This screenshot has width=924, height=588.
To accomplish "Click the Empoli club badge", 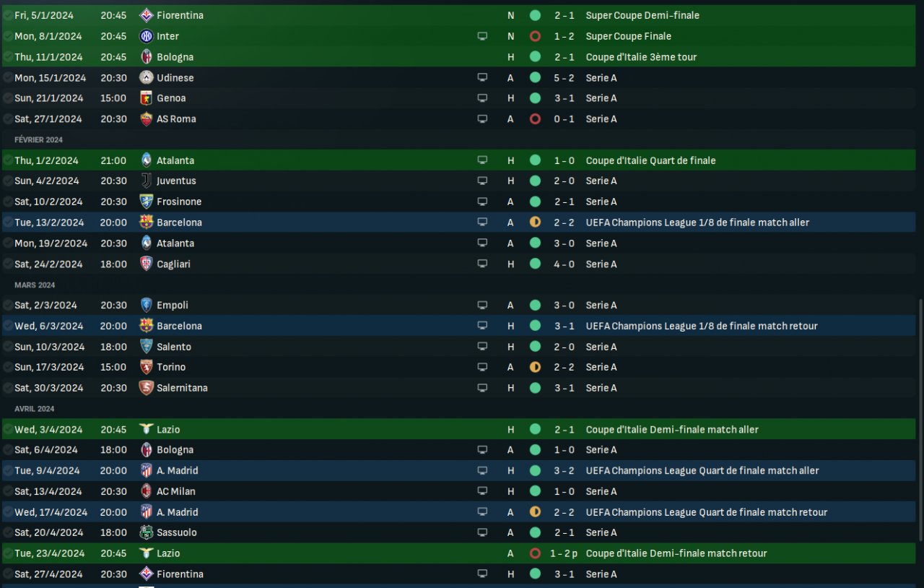I will click(x=147, y=306).
